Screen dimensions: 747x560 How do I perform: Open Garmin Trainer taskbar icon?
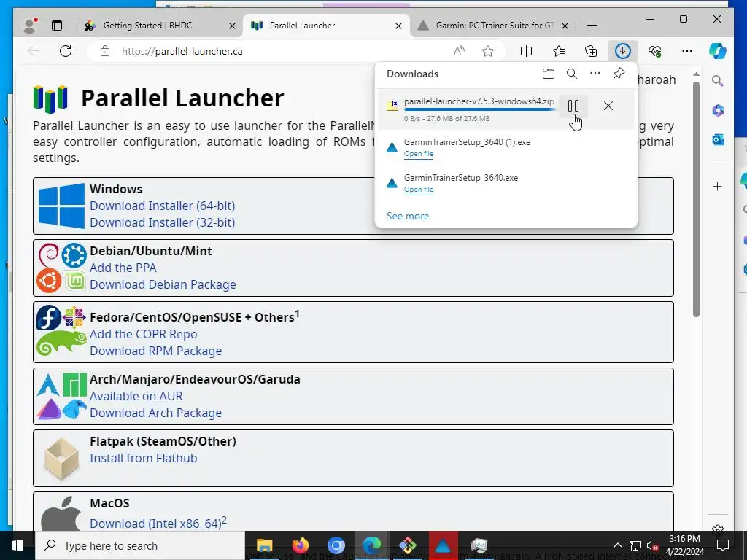pyautogui.click(x=443, y=545)
